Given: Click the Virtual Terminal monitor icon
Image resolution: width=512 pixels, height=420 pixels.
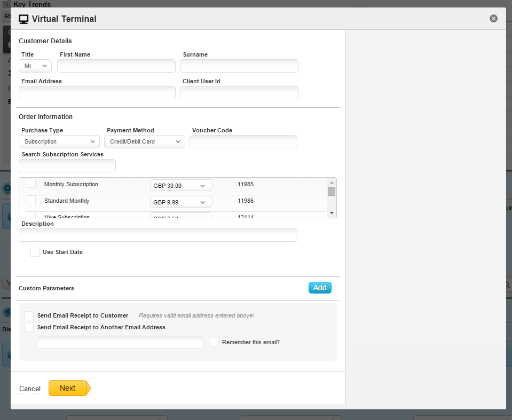Looking at the screenshot, I should [x=23, y=19].
